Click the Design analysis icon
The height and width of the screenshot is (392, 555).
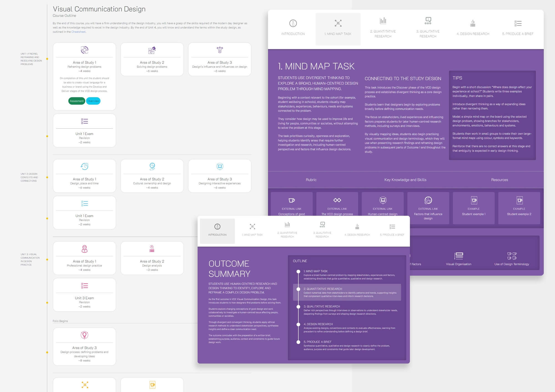(x=152, y=248)
